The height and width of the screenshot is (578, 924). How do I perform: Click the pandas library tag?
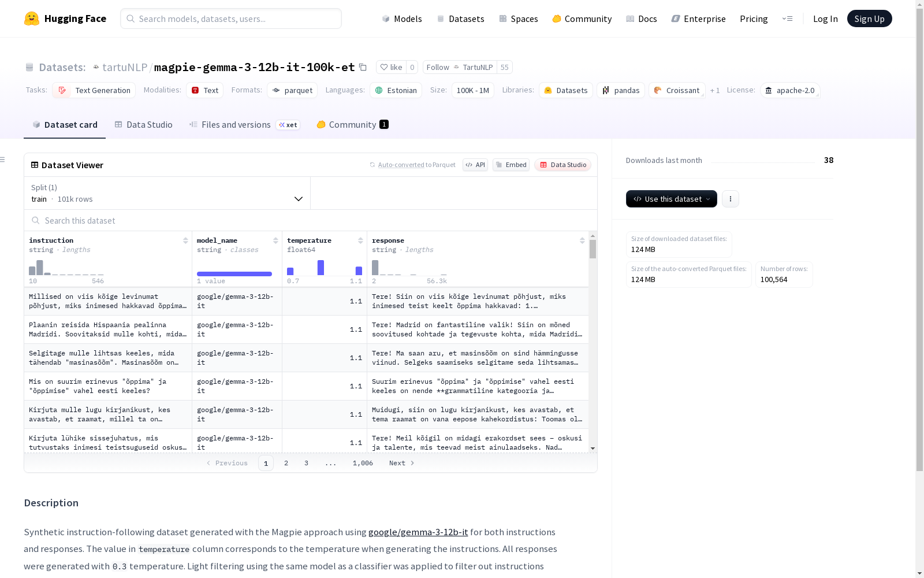(x=621, y=90)
